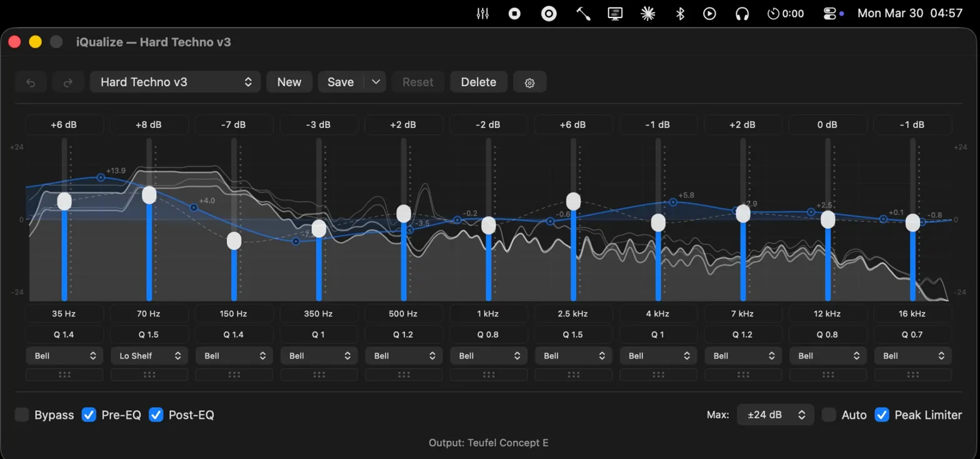Click the Bluetooth icon in menu bar
980x459 pixels.
coord(680,13)
